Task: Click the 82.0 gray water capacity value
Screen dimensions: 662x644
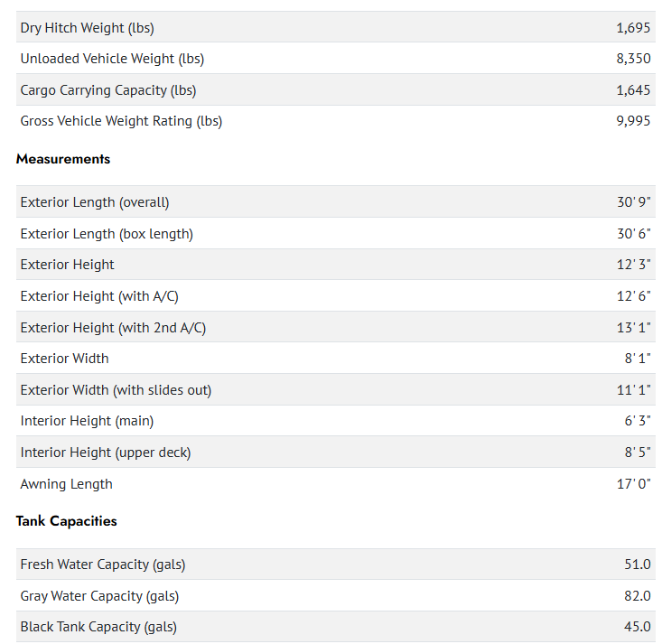Action: 637,596
